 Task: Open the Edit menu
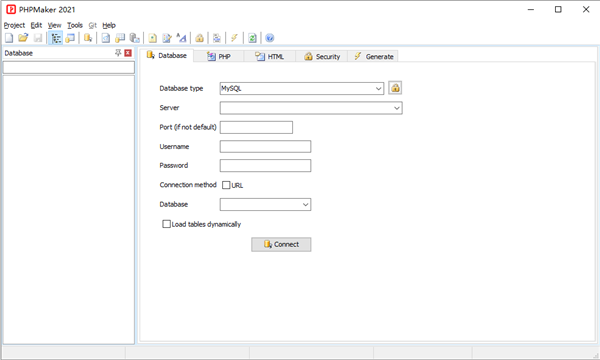36,25
